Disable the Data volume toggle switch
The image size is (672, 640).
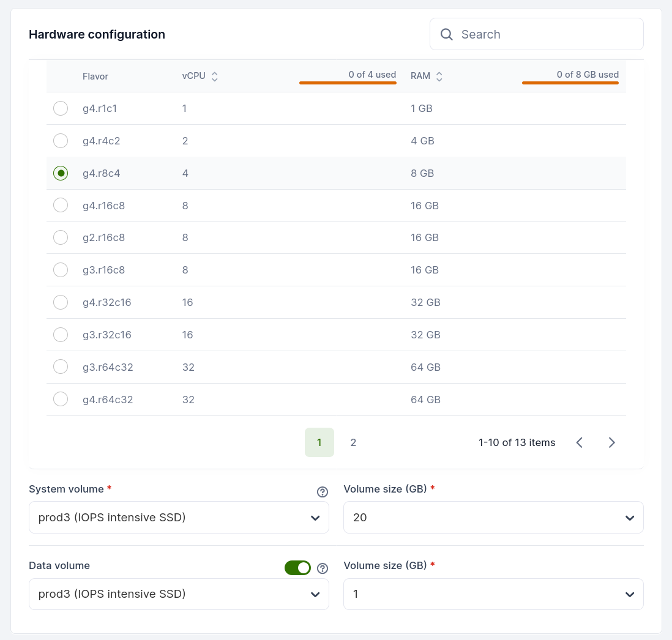click(297, 568)
